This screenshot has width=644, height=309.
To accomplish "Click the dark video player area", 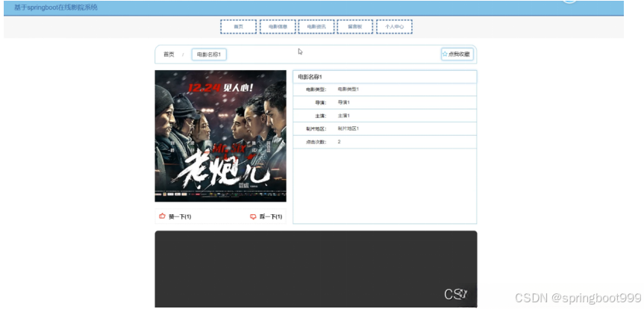I will (316, 269).
